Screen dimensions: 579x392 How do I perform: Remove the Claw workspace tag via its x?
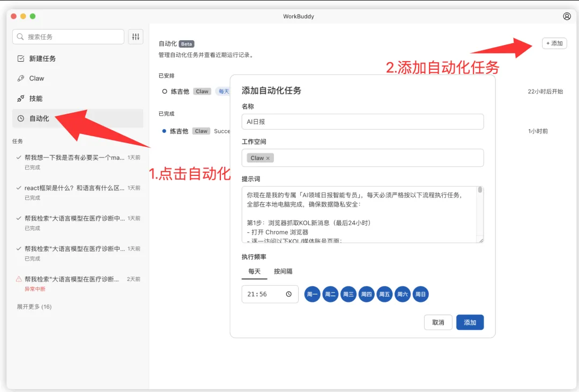pyautogui.click(x=268, y=158)
